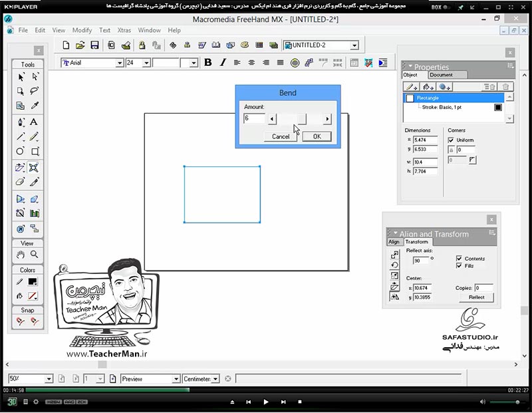Click the KMPlayer video progress bar

[266, 390]
